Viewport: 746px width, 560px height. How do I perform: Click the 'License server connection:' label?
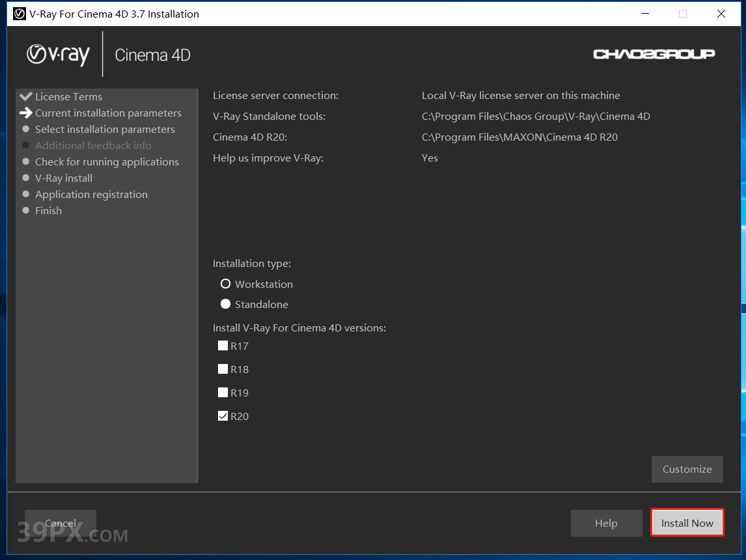point(275,95)
